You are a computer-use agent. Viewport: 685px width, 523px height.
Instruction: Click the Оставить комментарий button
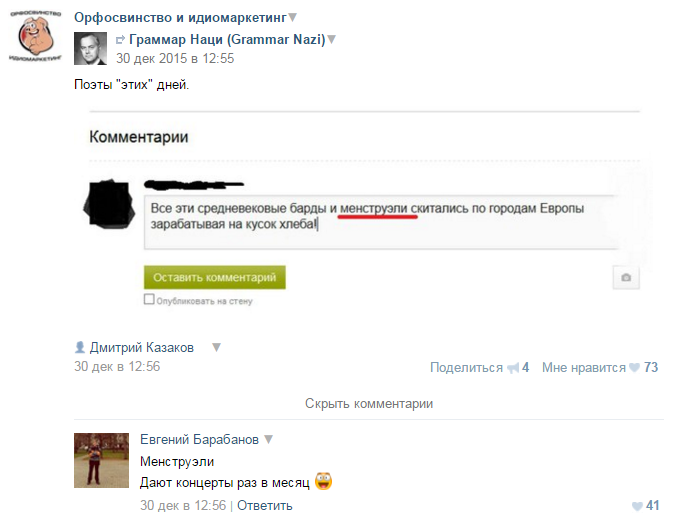pyautogui.click(x=215, y=277)
